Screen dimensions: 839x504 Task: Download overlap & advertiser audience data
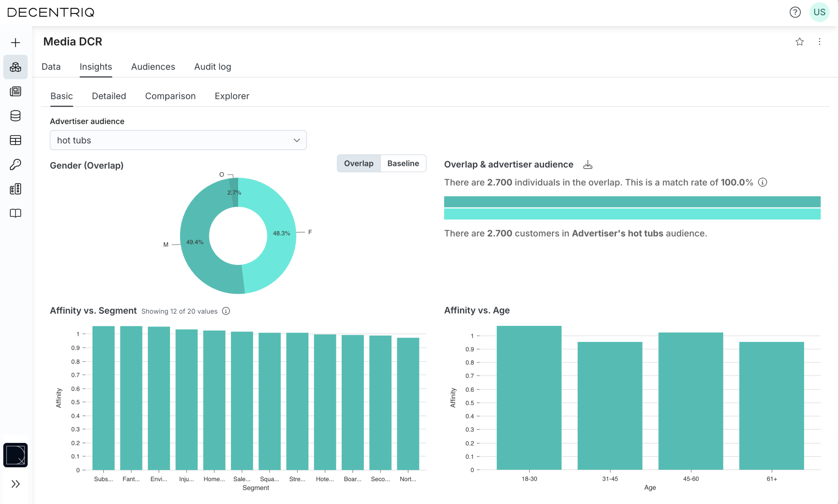point(588,165)
